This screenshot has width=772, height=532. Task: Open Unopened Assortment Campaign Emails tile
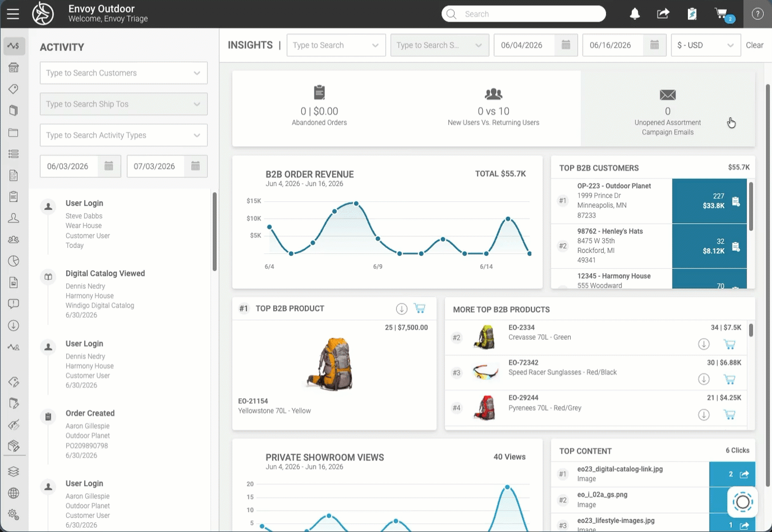(x=667, y=109)
